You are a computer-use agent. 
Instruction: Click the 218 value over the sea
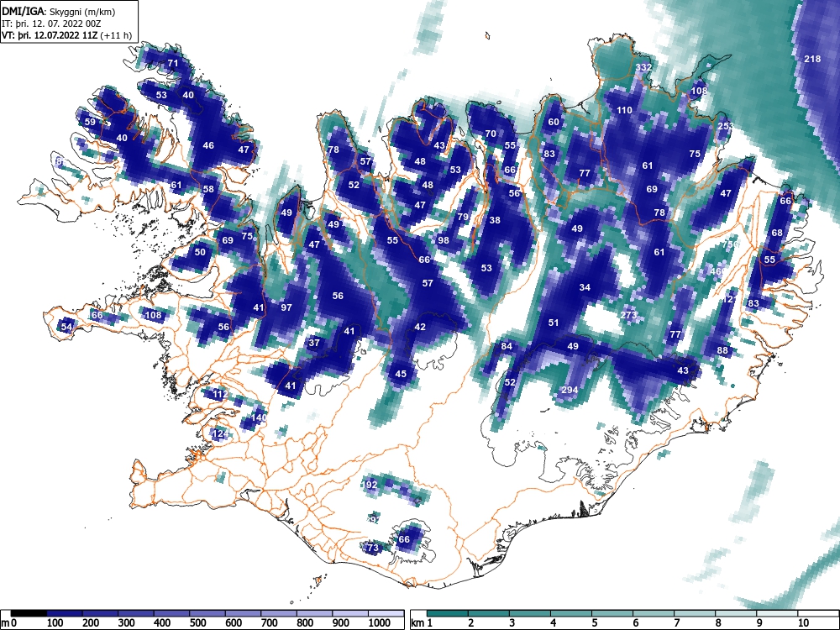812,59
